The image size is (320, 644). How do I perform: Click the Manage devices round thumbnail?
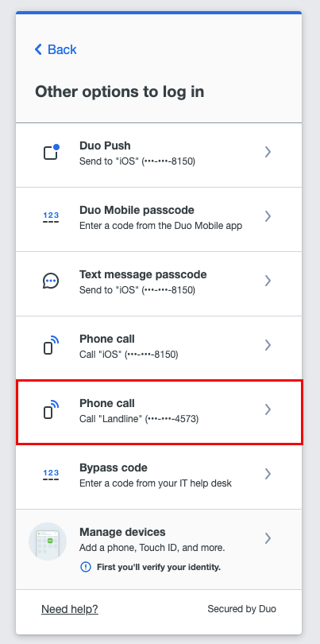click(48, 541)
